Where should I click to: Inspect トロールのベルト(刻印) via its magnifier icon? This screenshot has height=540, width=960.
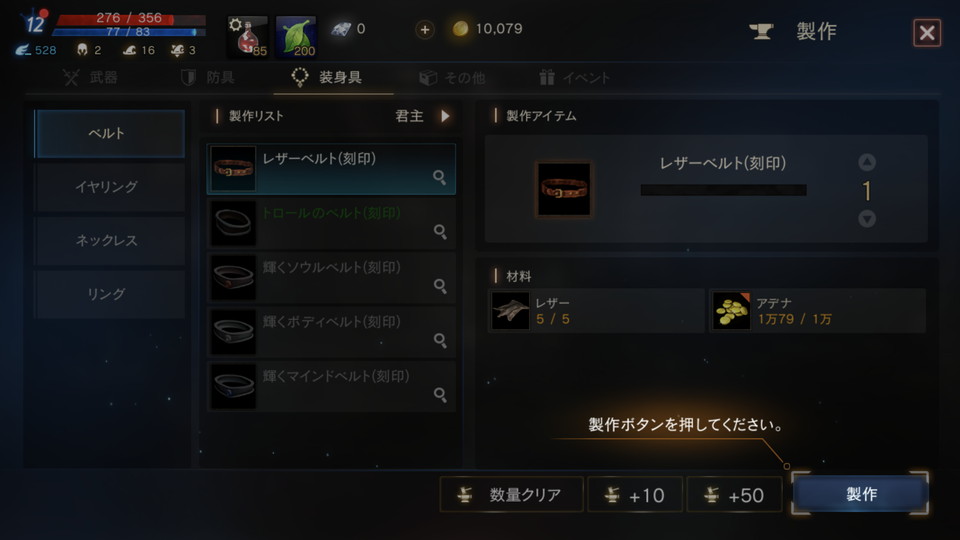[x=440, y=231]
